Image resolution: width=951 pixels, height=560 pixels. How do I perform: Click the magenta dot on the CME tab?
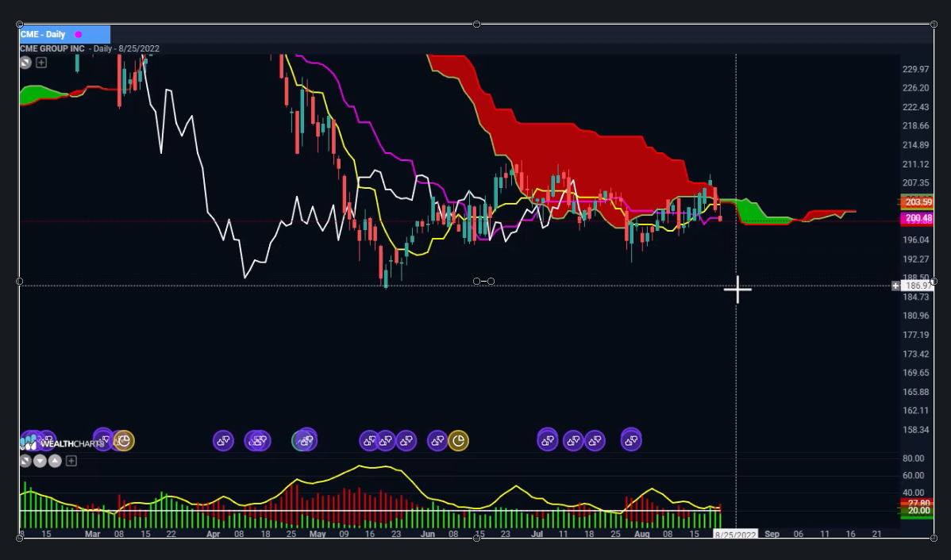click(79, 35)
